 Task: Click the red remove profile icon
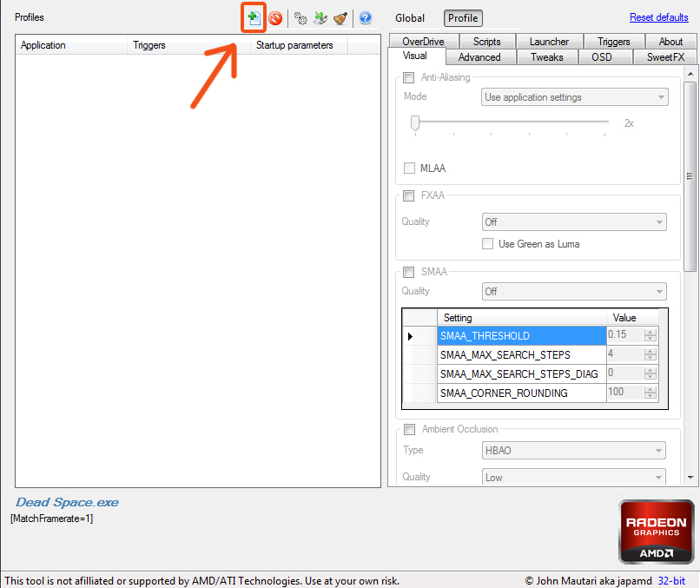pyautogui.click(x=275, y=17)
